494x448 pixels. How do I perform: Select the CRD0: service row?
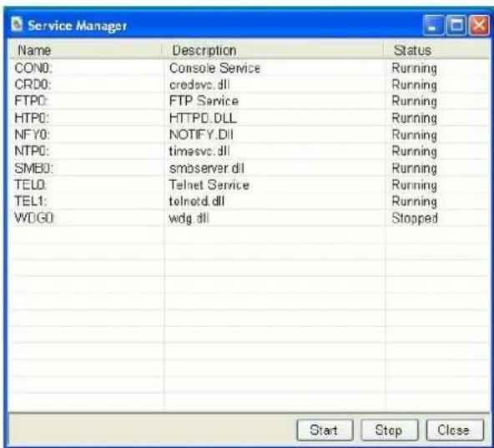point(249,84)
